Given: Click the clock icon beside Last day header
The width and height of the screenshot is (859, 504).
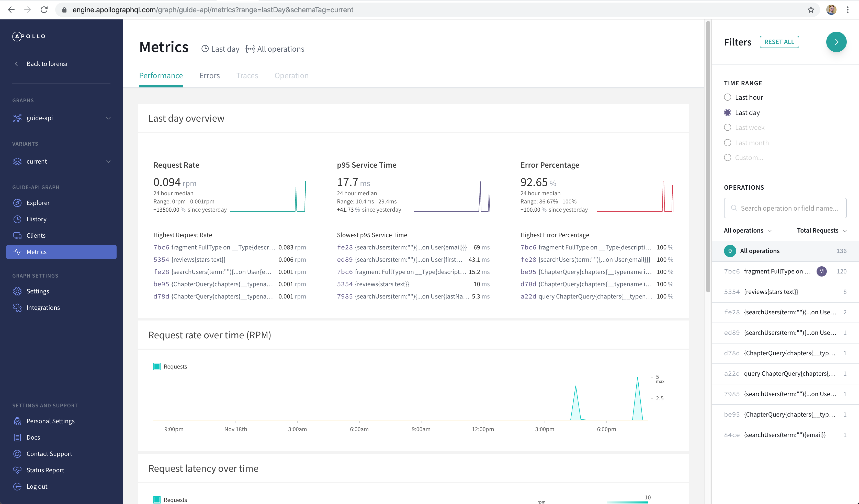Looking at the screenshot, I should (x=205, y=49).
